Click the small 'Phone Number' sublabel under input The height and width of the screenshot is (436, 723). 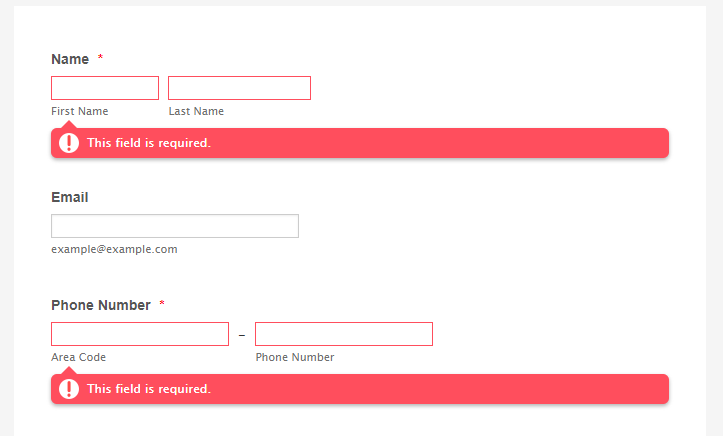coord(295,357)
